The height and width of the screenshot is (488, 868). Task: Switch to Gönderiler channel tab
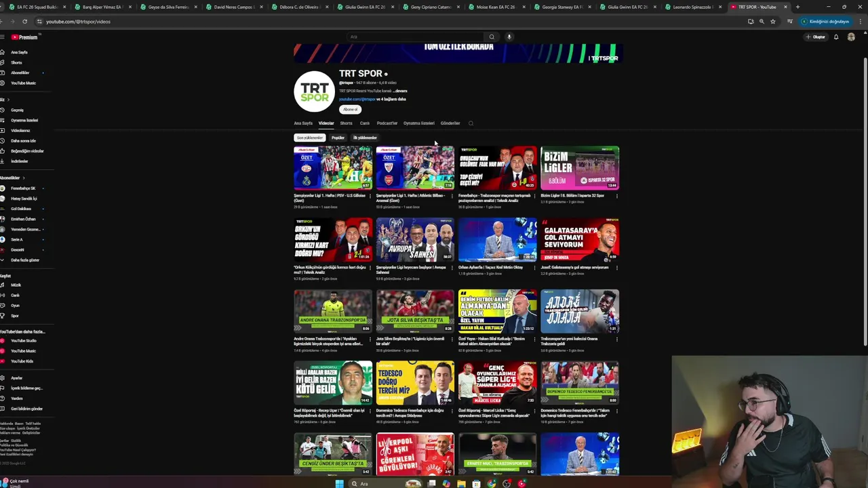[x=450, y=123]
